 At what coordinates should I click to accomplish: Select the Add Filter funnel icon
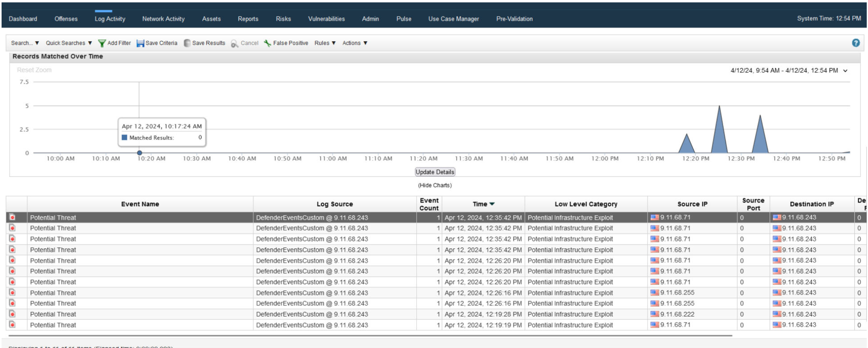[102, 43]
